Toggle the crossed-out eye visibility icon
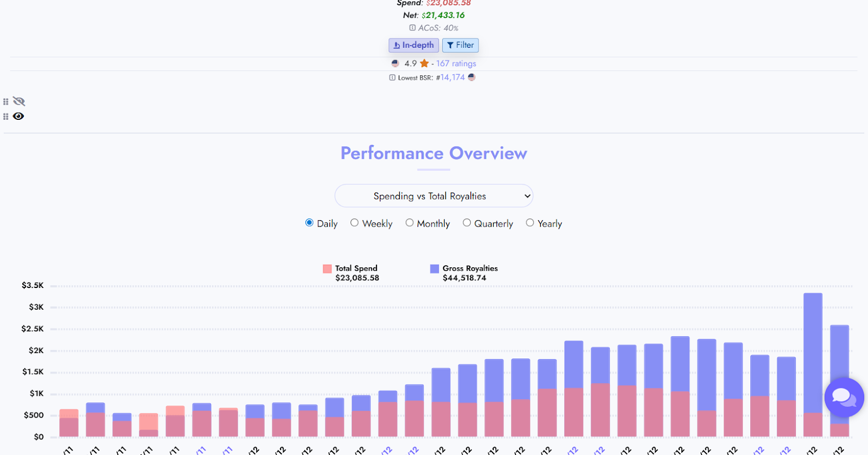Screen dimensions: 868x455 pos(19,101)
